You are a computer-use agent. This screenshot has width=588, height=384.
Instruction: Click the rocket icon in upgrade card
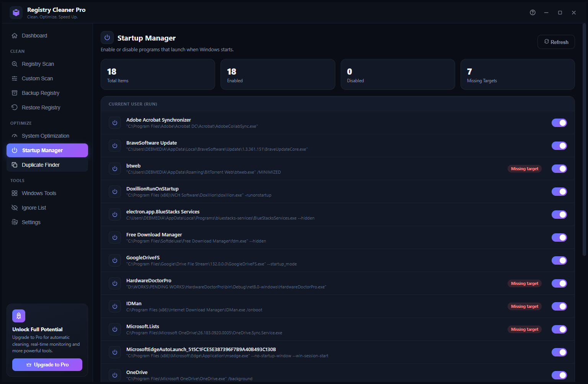[19, 316]
